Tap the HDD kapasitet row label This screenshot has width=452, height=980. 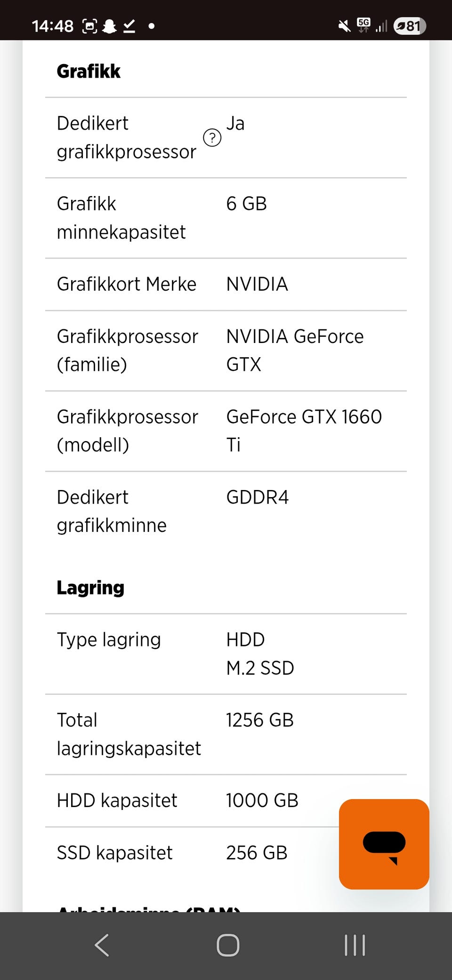coord(117,800)
